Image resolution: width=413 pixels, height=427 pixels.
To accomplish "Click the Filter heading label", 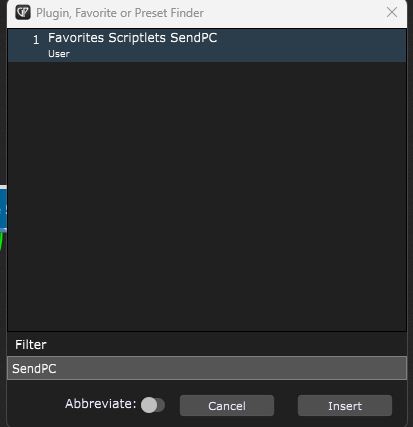I will [31, 345].
